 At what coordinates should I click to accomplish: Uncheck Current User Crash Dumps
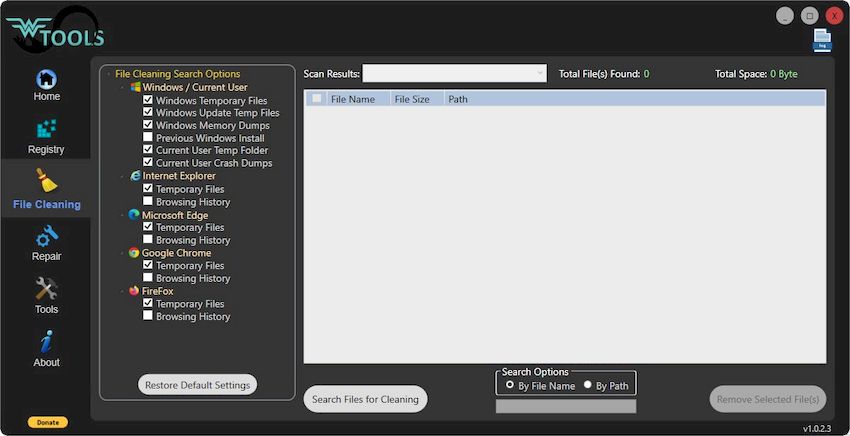[147, 162]
